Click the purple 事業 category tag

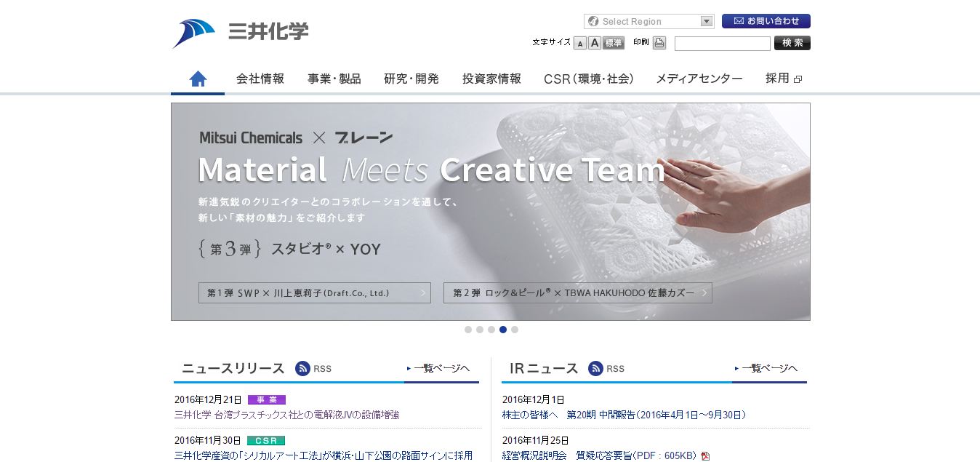tap(267, 399)
